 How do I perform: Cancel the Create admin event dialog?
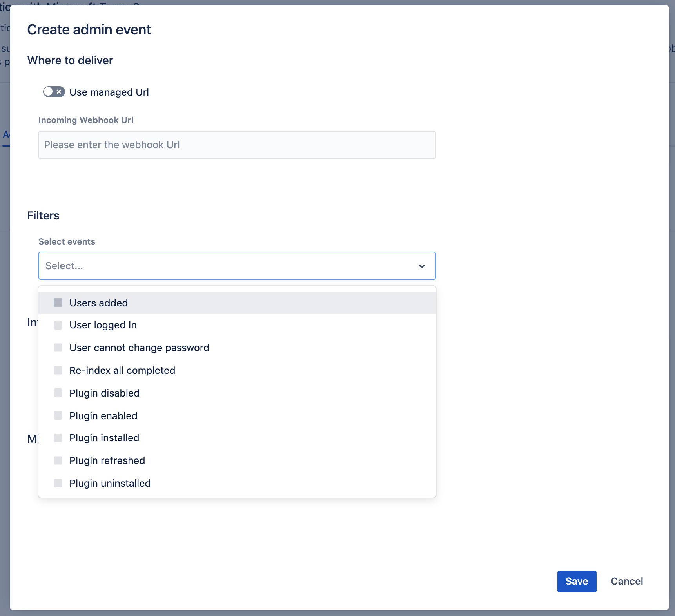pyautogui.click(x=626, y=582)
